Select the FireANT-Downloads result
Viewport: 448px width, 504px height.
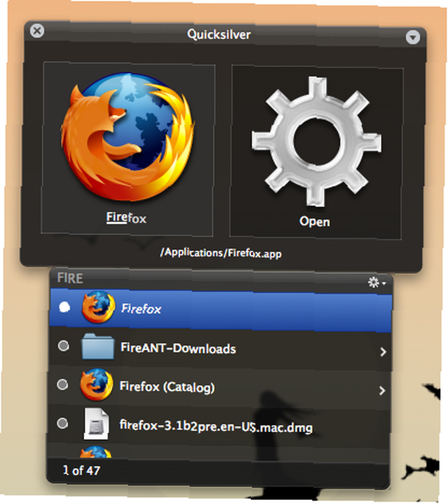[221, 349]
